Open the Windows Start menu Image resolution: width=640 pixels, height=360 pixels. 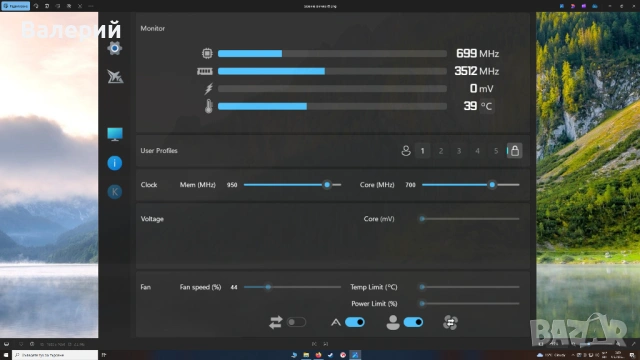click(6, 355)
